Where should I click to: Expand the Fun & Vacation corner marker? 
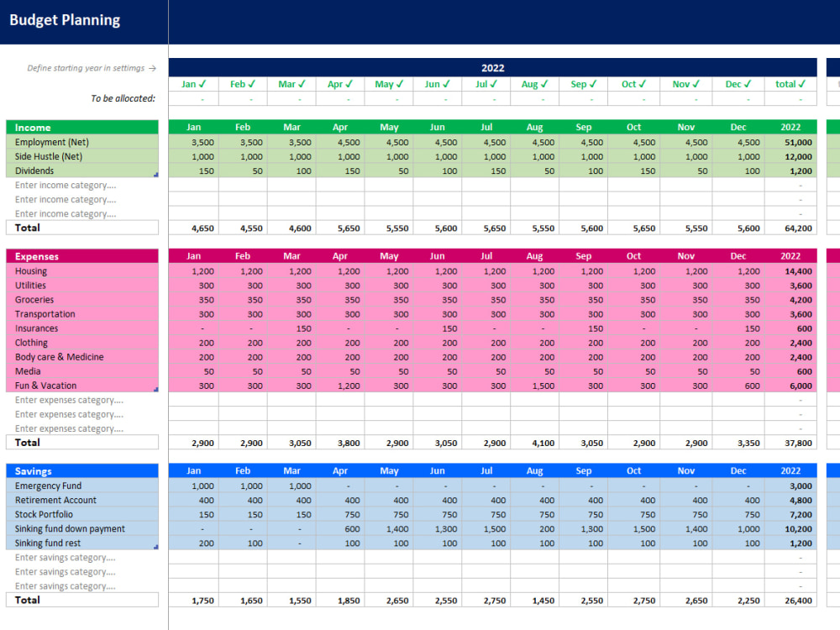pyautogui.click(x=156, y=389)
